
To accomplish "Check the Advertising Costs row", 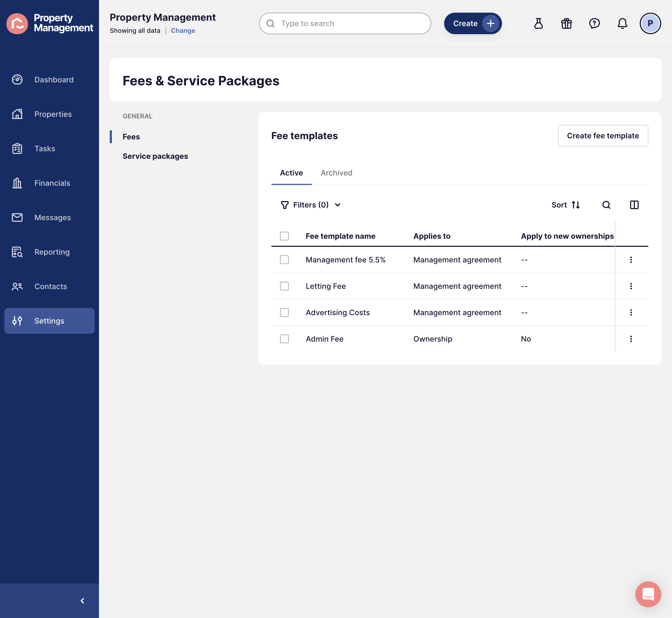I will click(284, 312).
